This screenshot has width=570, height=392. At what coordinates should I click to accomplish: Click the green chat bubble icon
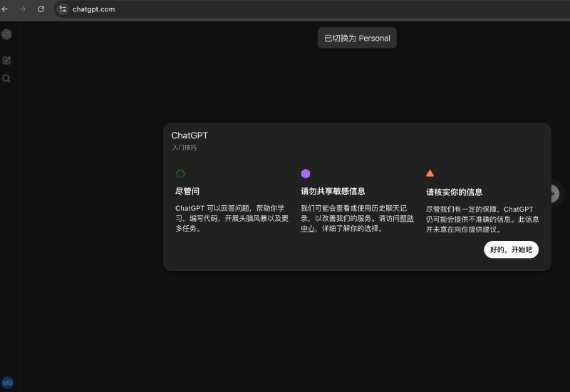point(180,174)
